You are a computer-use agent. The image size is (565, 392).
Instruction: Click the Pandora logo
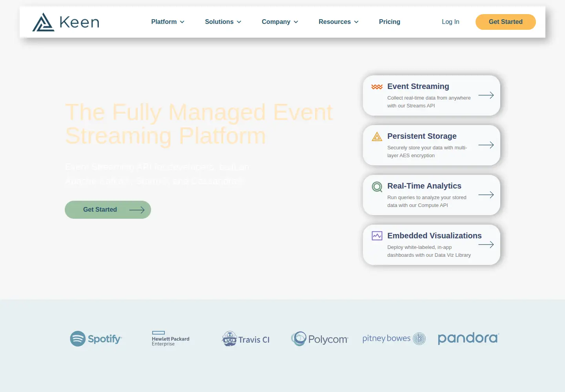click(468, 338)
